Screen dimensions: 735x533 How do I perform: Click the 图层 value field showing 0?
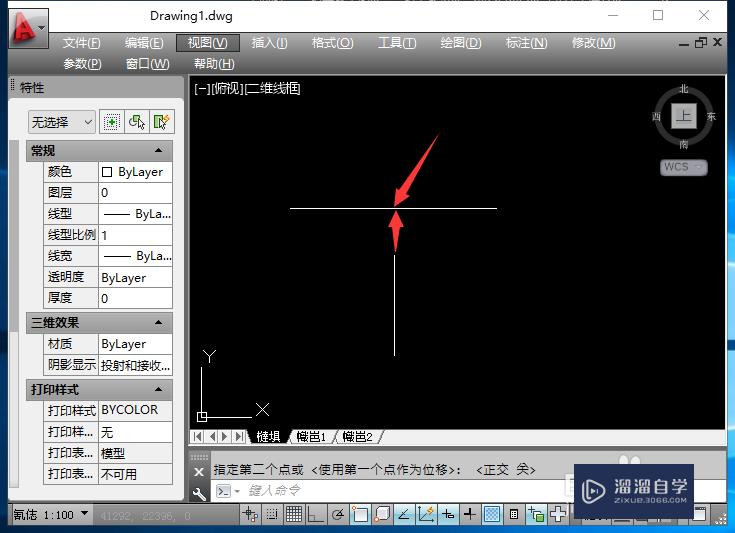[x=135, y=193]
